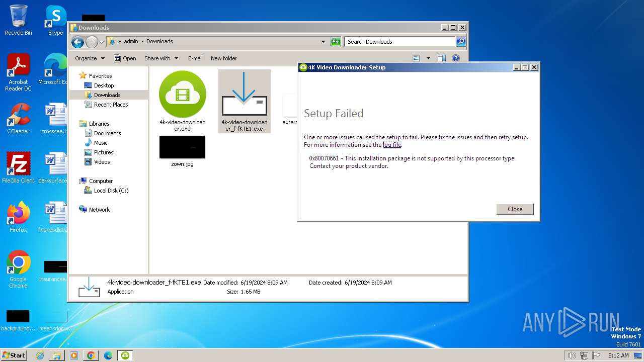Screen dimensions: 644x362
Task: Go back in Explorer navigation
Action: (x=77, y=42)
